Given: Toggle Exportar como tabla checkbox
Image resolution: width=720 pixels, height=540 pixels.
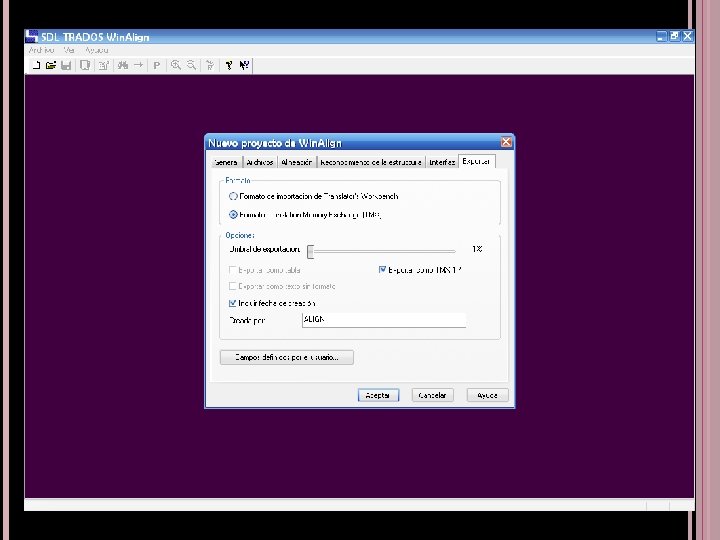Looking at the screenshot, I should (x=232, y=270).
